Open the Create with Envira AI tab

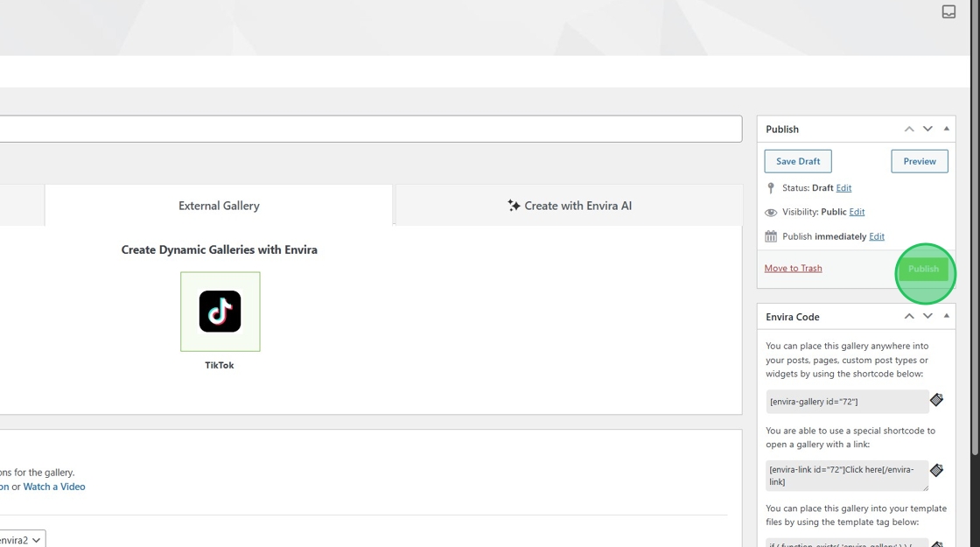tap(569, 206)
